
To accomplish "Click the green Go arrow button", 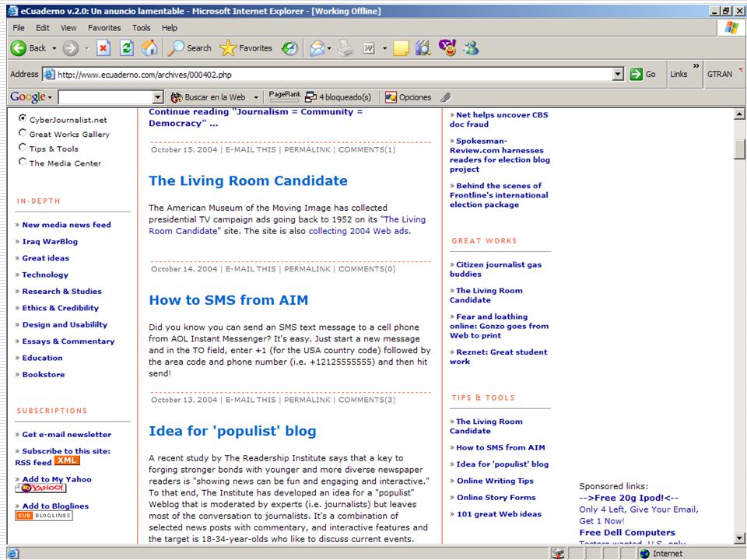I will click(x=636, y=75).
